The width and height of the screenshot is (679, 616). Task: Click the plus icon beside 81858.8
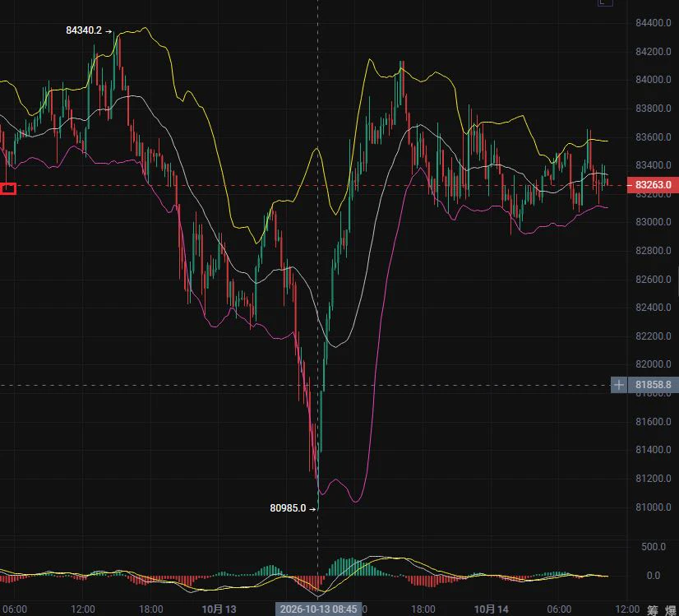click(619, 385)
